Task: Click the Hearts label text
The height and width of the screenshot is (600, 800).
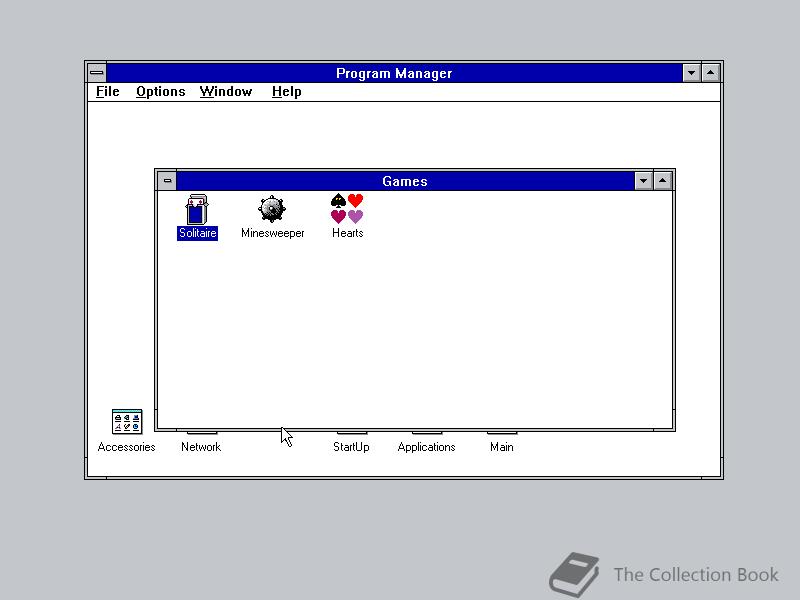Action: (347, 233)
